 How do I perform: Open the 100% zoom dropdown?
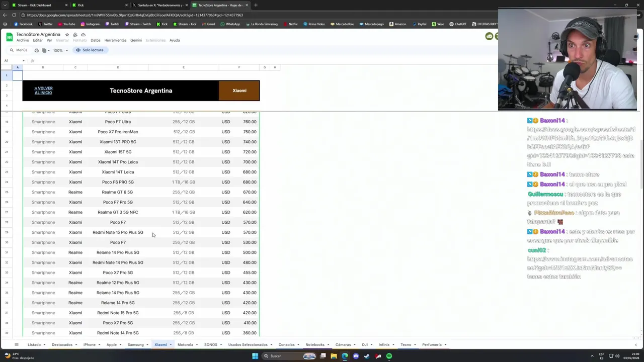click(x=61, y=50)
